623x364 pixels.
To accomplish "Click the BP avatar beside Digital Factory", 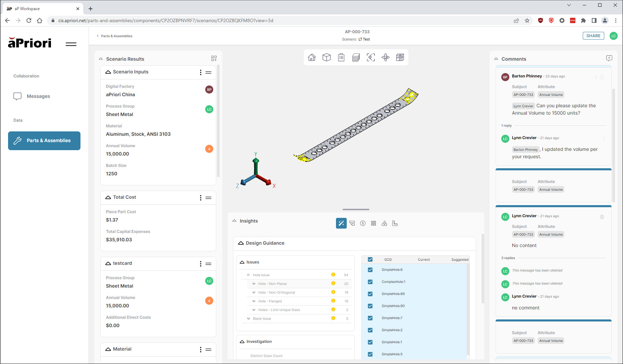I will pyautogui.click(x=209, y=89).
